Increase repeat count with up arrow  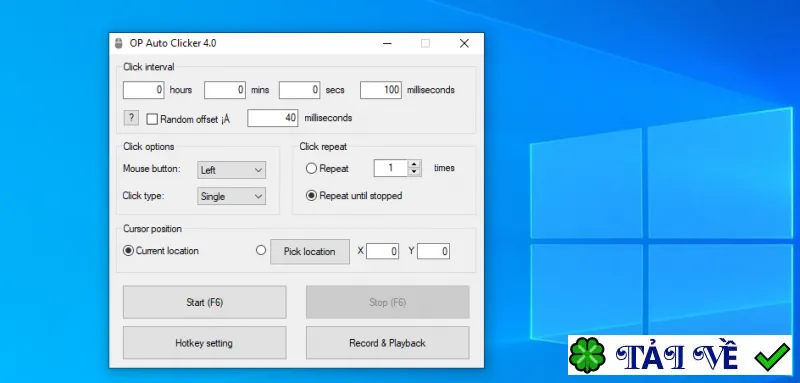(x=414, y=164)
